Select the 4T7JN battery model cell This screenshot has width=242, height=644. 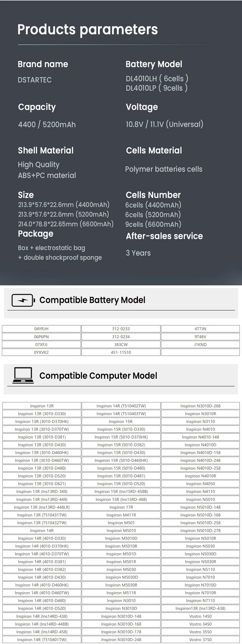200,329
